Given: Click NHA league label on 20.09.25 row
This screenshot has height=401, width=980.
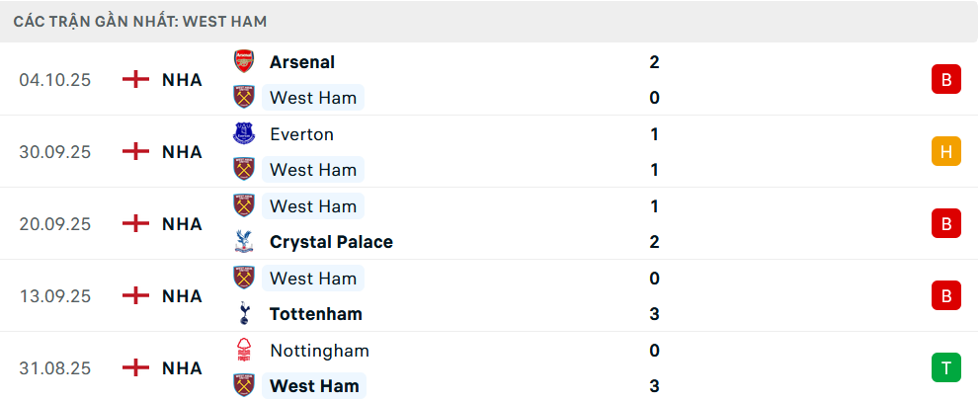Looking at the screenshot, I should point(182,224).
